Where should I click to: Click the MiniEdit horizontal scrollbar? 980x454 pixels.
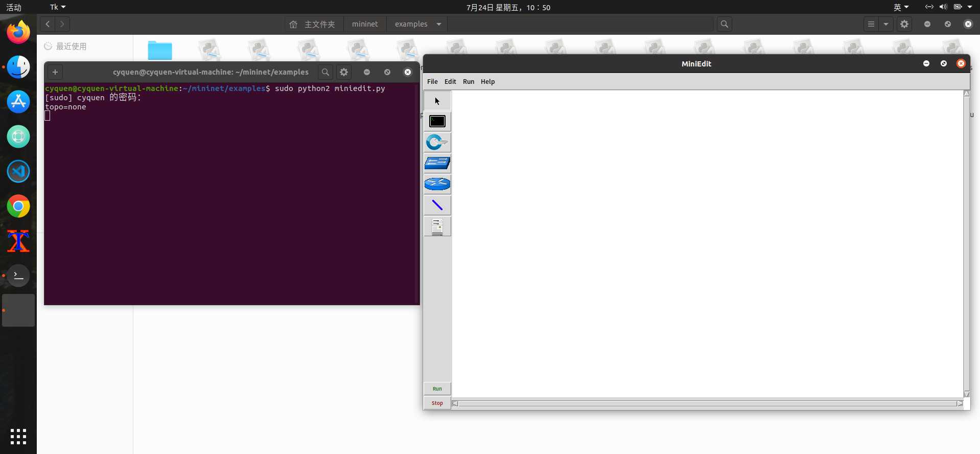708,404
